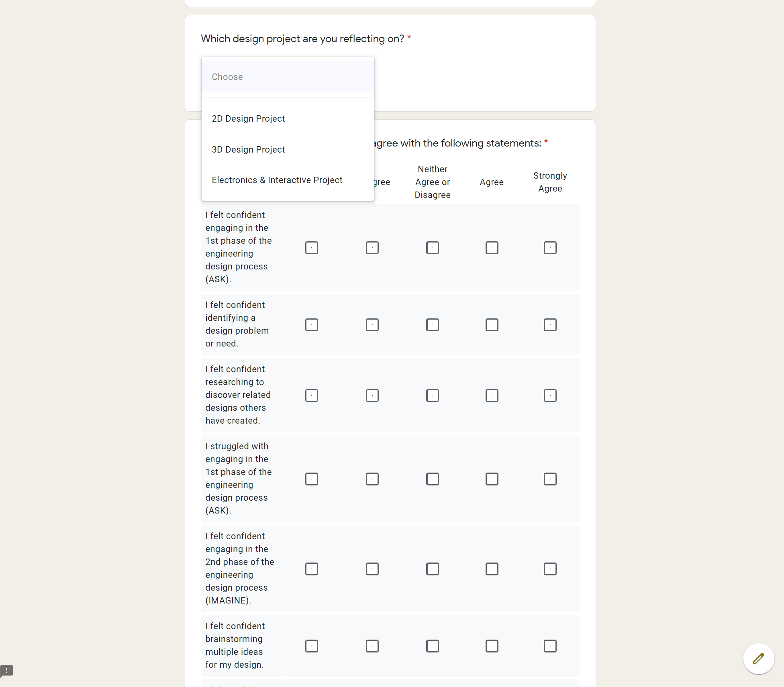Image resolution: width=784 pixels, height=687 pixels.
Task: Check first-column box for struggled with ASK
Action: point(311,479)
